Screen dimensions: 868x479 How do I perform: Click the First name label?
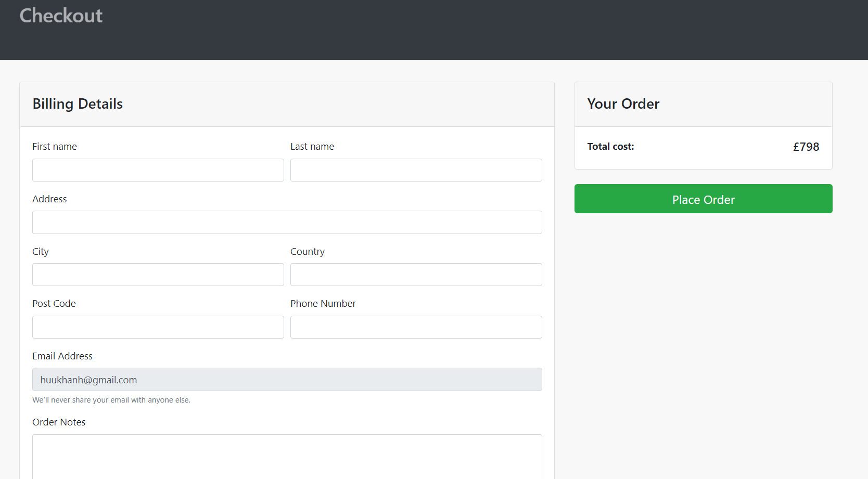coord(54,146)
